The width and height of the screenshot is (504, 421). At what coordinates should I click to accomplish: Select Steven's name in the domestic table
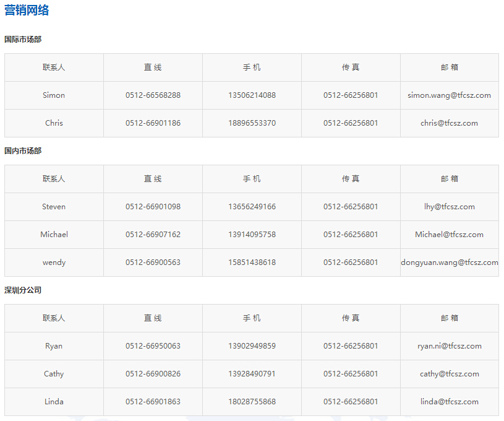tap(53, 207)
